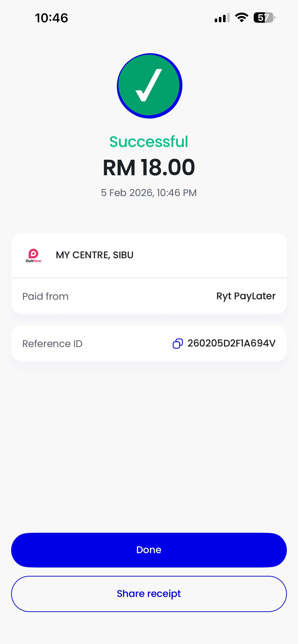This screenshot has height=644, width=298.
Task: Tap the DuitNow logo
Action: click(x=33, y=255)
